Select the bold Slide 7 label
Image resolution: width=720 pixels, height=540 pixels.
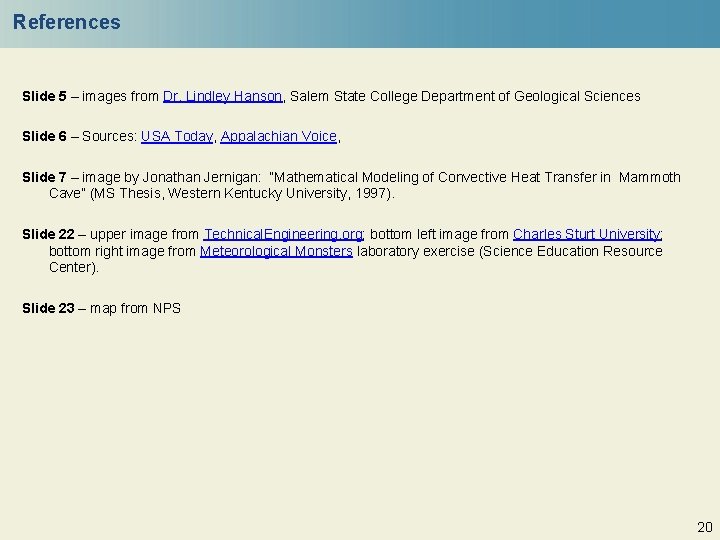44,177
